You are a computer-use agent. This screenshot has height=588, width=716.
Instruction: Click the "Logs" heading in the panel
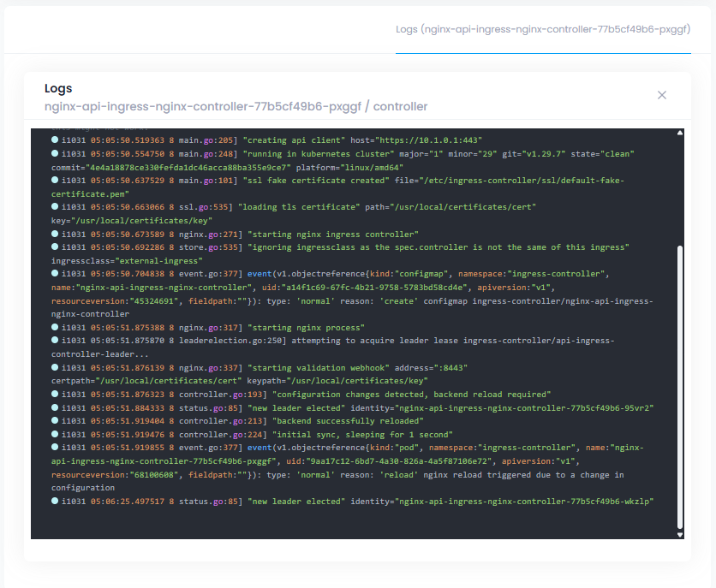tap(58, 88)
